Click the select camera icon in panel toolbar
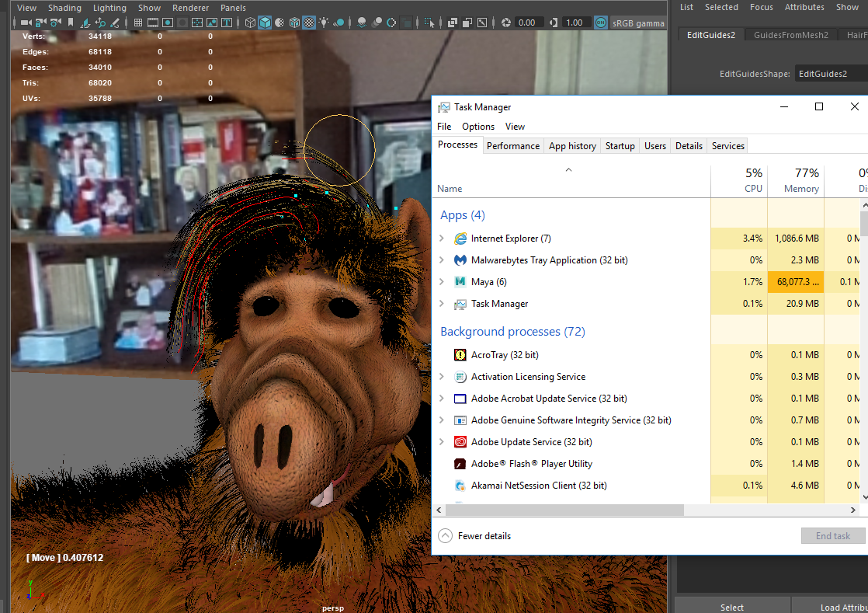Image resolution: width=868 pixels, height=613 pixels. [26, 23]
